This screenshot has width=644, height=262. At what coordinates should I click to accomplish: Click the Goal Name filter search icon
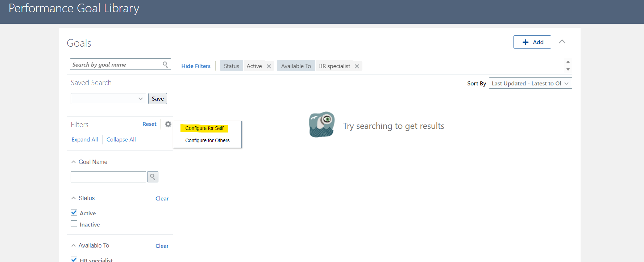tap(153, 177)
